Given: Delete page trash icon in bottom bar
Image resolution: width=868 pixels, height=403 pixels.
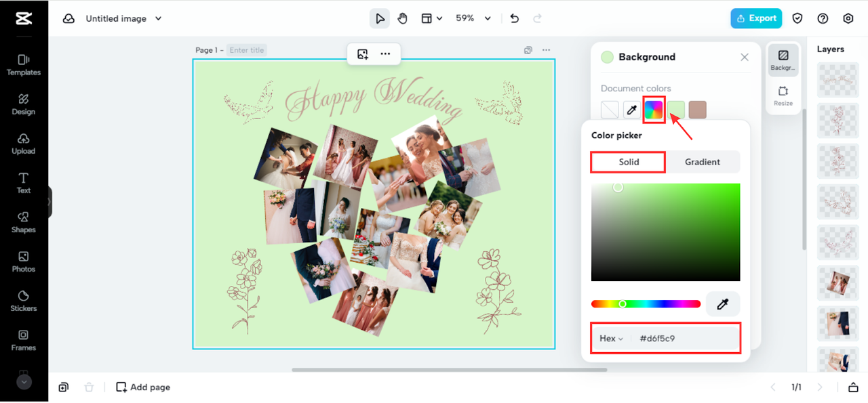Looking at the screenshot, I should tap(89, 387).
